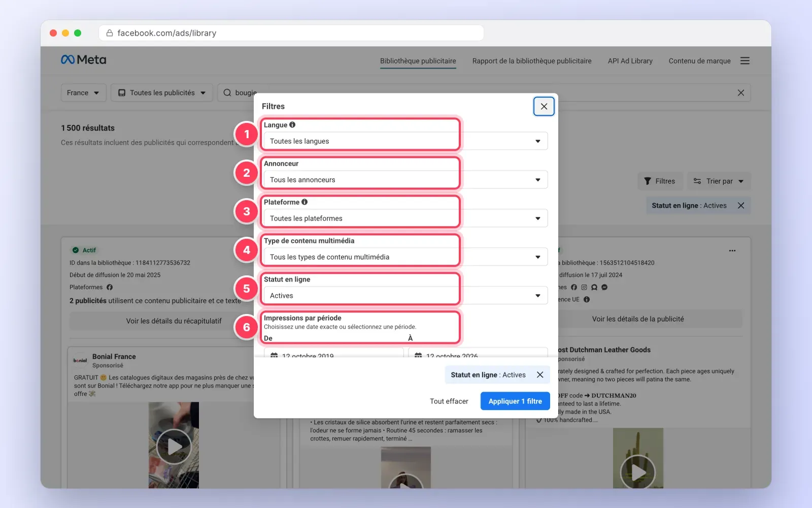Open Toutes les publicités dropdown
The height and width of the screenshot is (508, 812).
coord(162,93)
